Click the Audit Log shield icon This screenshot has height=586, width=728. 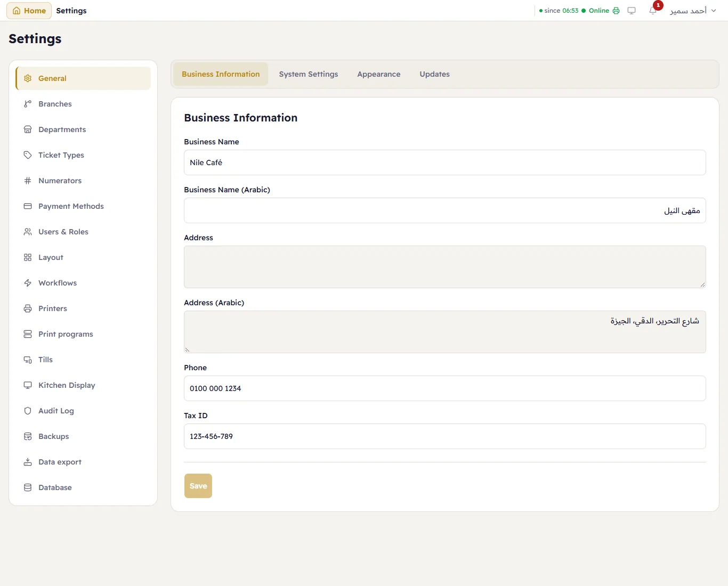click(28, 411)
